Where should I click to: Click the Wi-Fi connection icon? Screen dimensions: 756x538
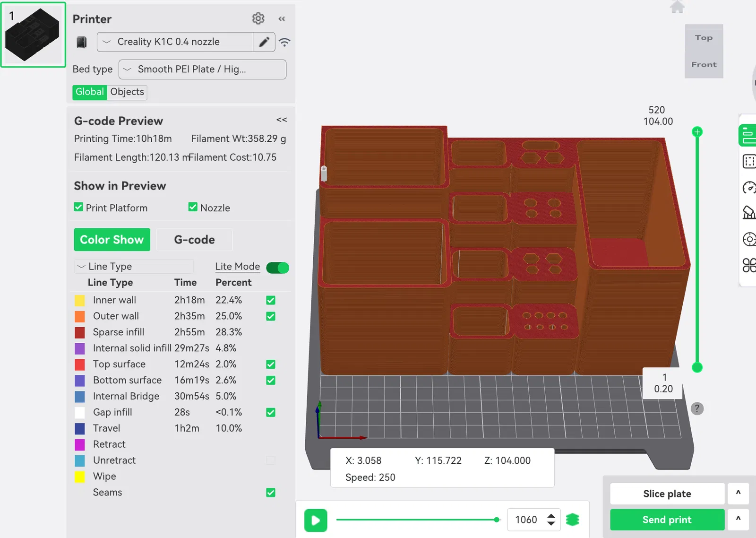284,42
